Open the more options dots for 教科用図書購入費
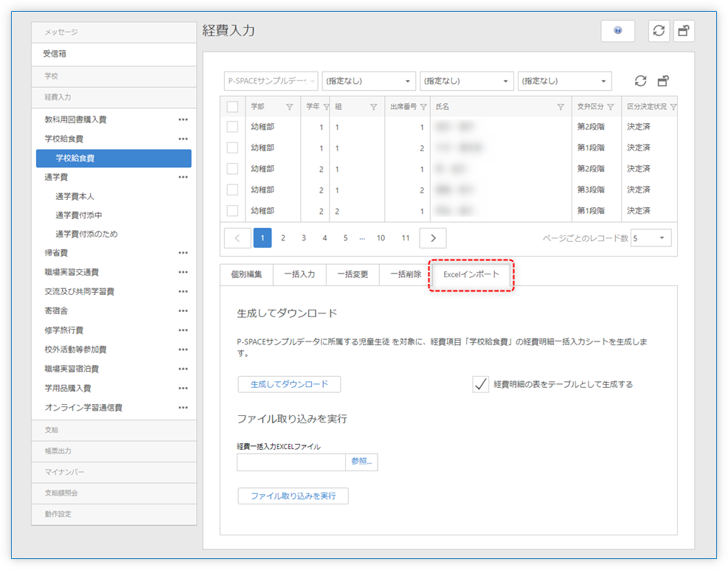Viewport: 728px width, 570px height. [183, 119]
